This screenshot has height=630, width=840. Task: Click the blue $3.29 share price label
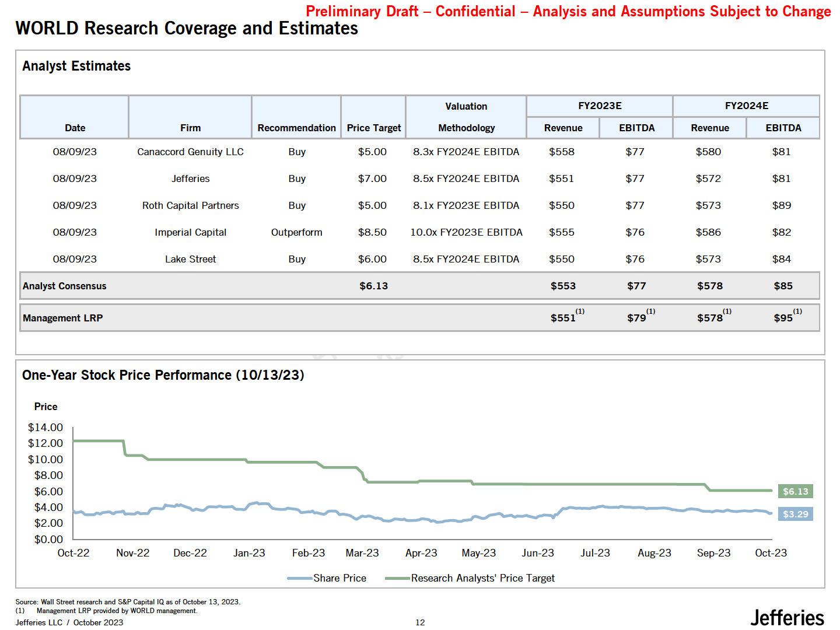coord(795,514)
